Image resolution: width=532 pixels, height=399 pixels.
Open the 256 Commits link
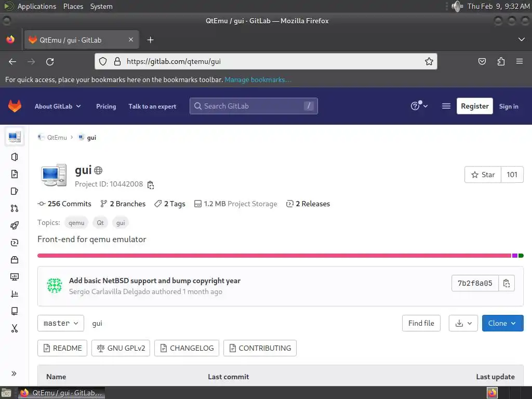[x=64, y=204]
